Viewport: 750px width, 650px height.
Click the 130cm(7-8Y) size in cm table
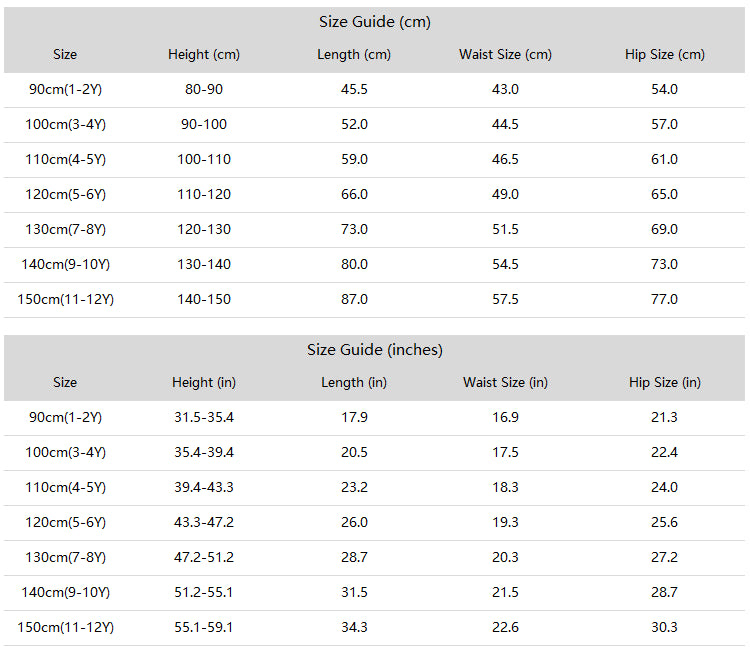[66, 230]
